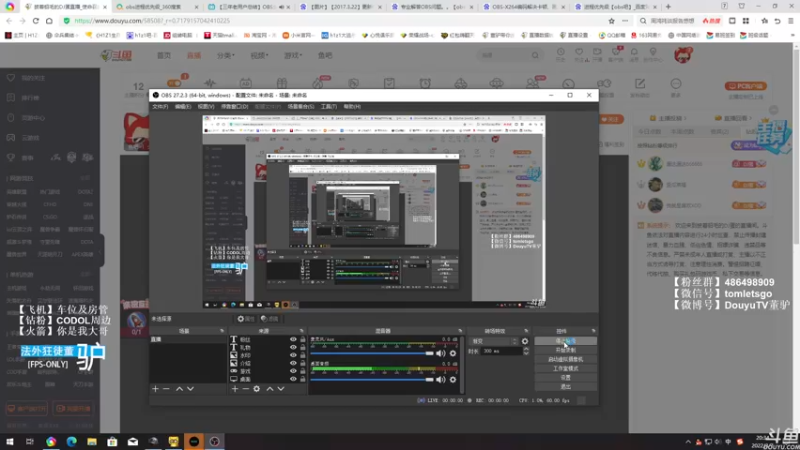This screenshot has height=450, width=800.
Task: Toggle visibility of 桌面 display capture source
Action: click(293, 379)
